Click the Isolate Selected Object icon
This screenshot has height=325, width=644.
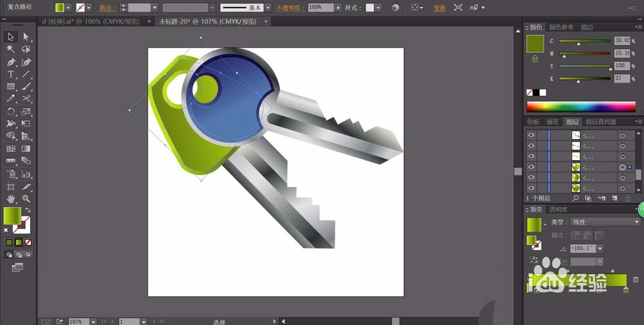(x=458, y=7)
